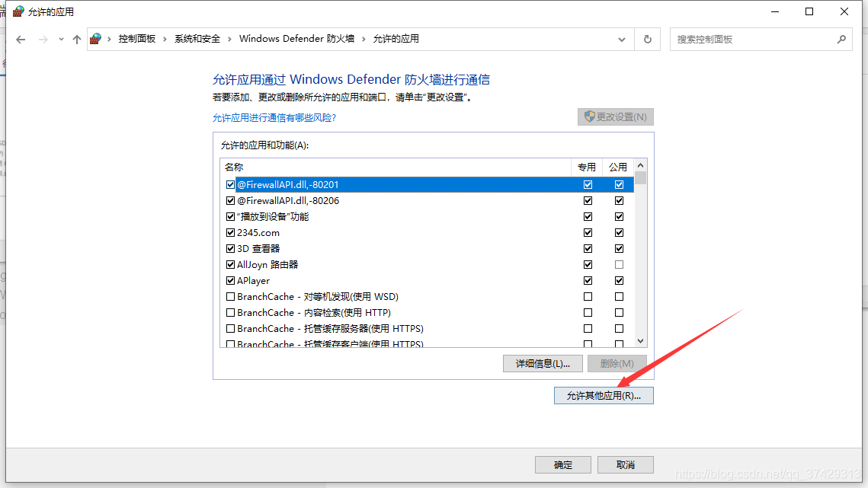Click the scroll up arrow in the apps list
This screenshot has width=868, height=488.
pos(640,165)
